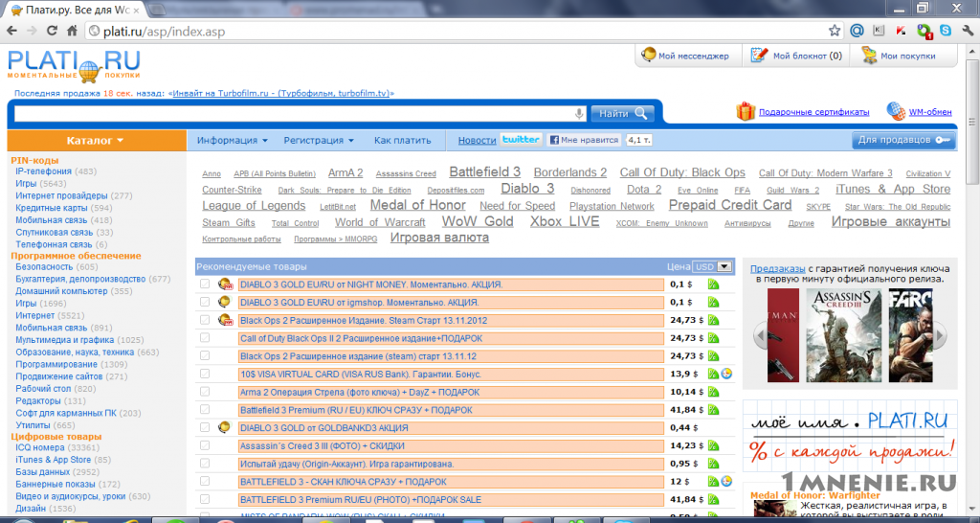Screen dimensions: 980x523
Task: Click clock icon beside BATTLEFIELD 3 - СКАН КЛЮЧА
Action: [x=726, y=482]
